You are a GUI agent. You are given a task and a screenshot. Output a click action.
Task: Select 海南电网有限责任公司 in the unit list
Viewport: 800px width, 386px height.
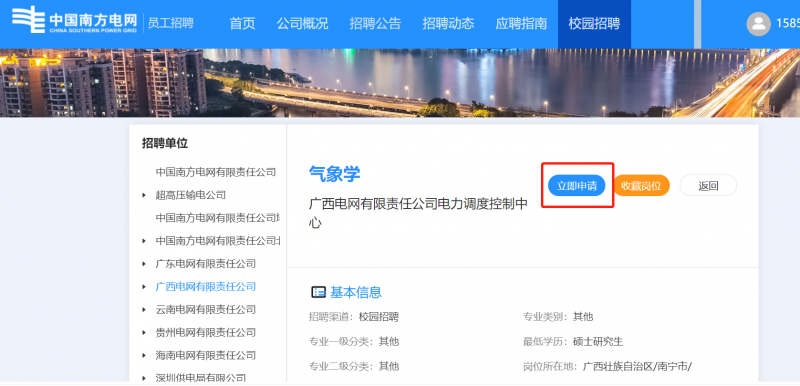pyautogui.click(x=206, y=355)
